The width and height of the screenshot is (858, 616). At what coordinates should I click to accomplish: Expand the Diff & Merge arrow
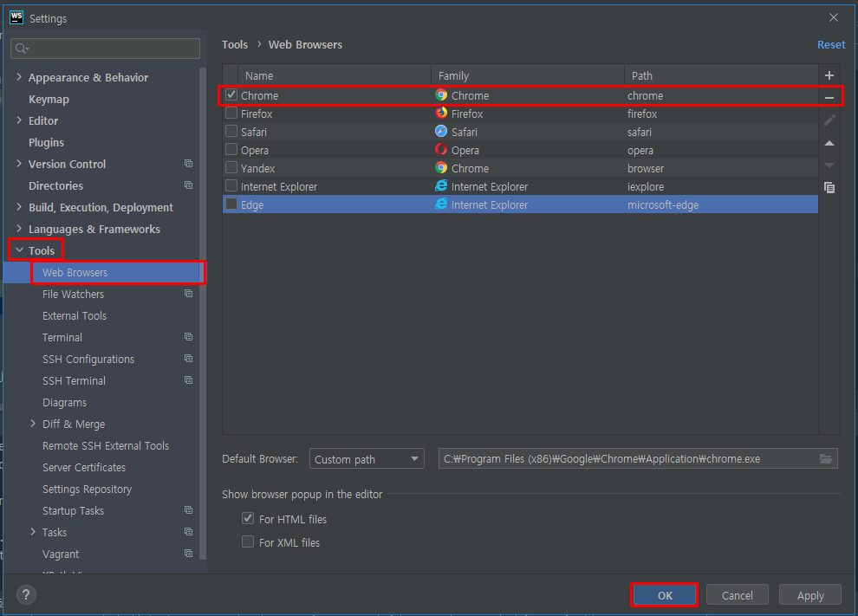pyautogui.click(x=33, y=424)
